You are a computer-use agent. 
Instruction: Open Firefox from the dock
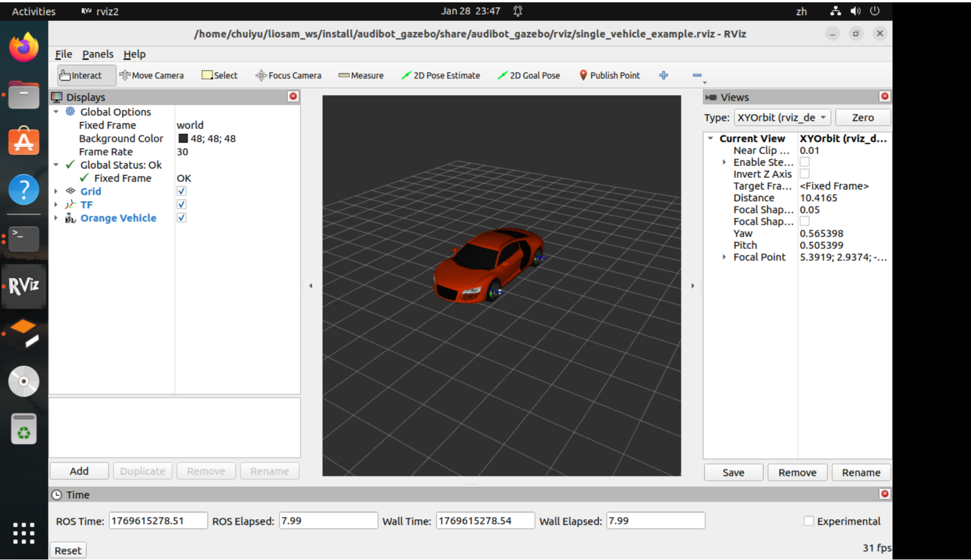(x=24, y=47)
